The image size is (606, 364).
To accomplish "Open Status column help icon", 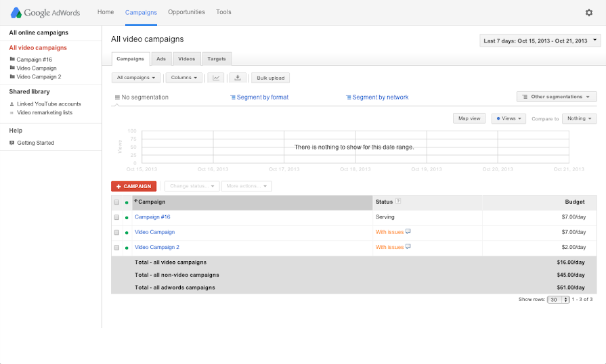I will (398, 201).
